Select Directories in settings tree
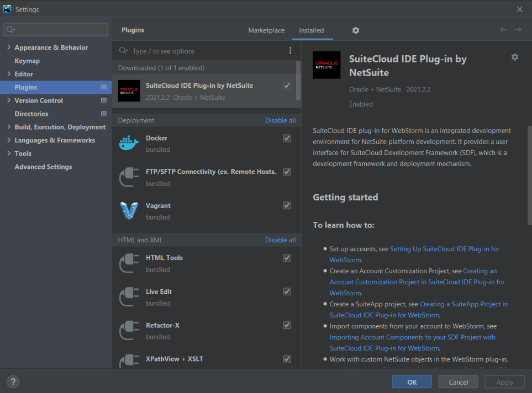The image size is (532, 393). tap(31, 114)
